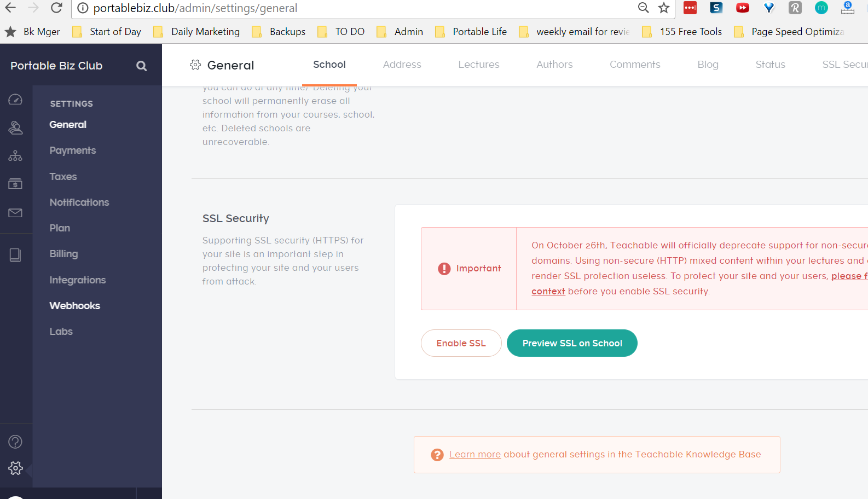Switch to the Address tab

[x=402, y=65]
